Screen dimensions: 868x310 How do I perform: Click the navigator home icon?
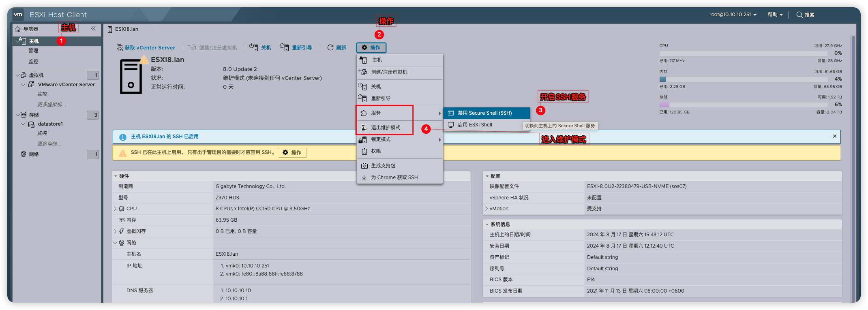[18, 29]
